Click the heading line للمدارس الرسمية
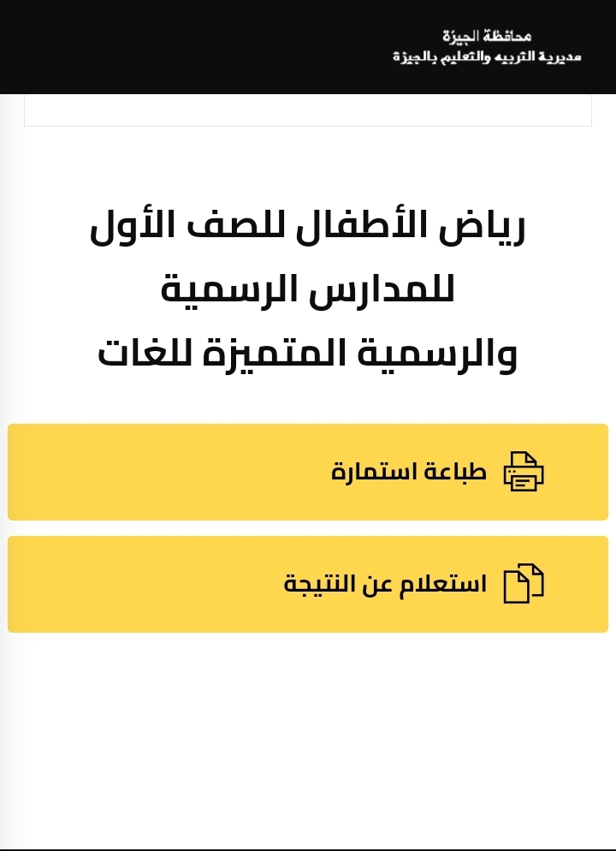Image resolution: width=616 pixels, height=851 pixels. click(x=308, y=290)
